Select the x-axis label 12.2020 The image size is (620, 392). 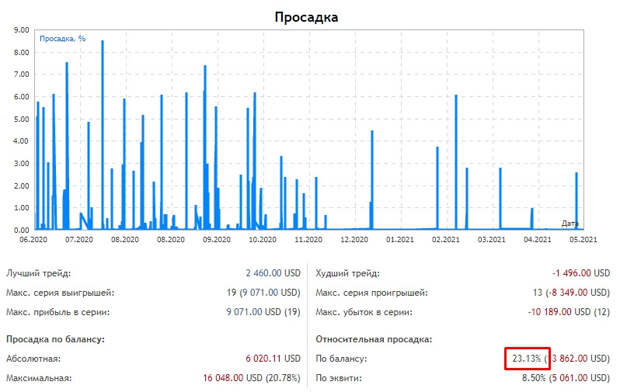(354, 240)
